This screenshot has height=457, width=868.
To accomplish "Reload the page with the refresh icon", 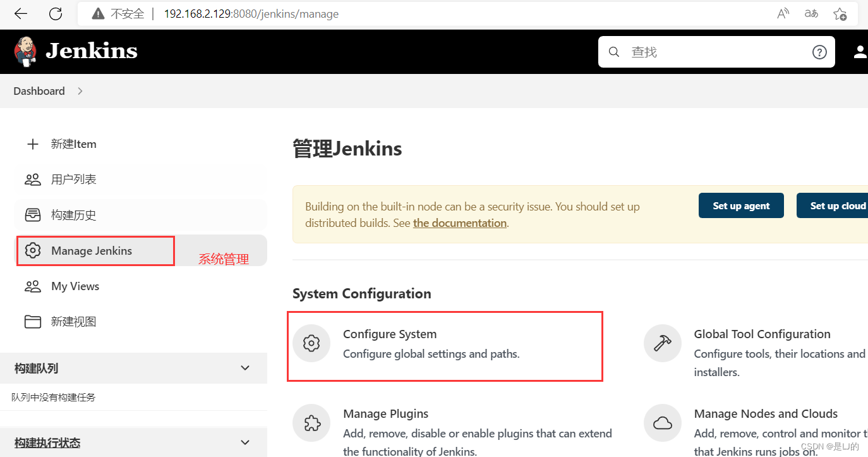I will (56, 13).
